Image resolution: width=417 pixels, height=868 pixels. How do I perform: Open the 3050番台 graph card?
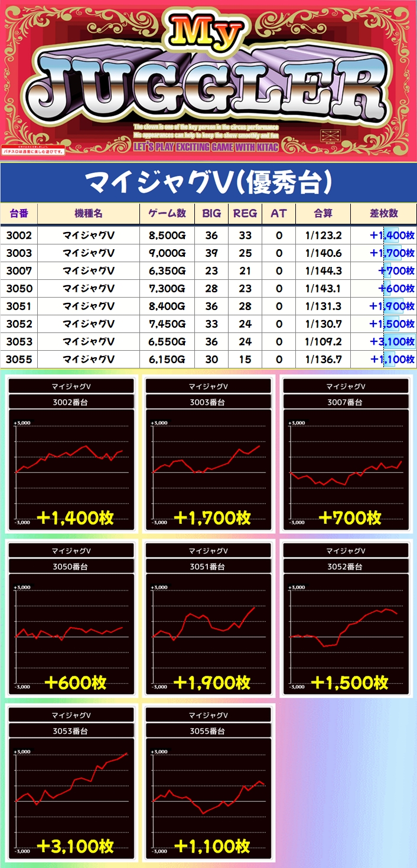pyautogui.click(x=71, y=618)
